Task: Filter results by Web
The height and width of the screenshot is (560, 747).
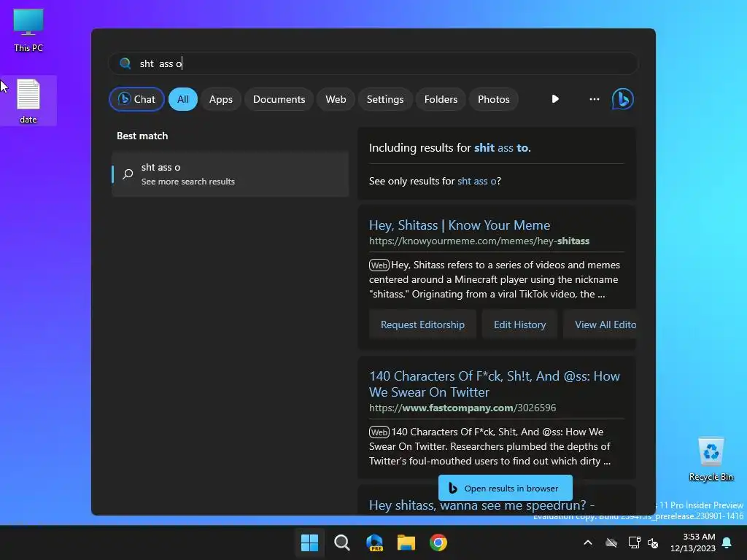Action: pyautogui.click(x=336, y=99)
